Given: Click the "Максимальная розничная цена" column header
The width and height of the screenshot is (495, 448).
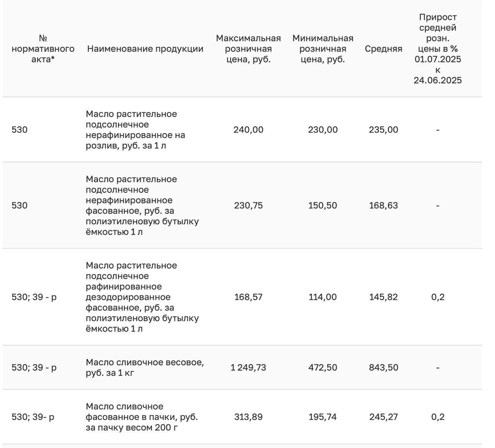Looking at the screenshot, I should tap(248, 49).
